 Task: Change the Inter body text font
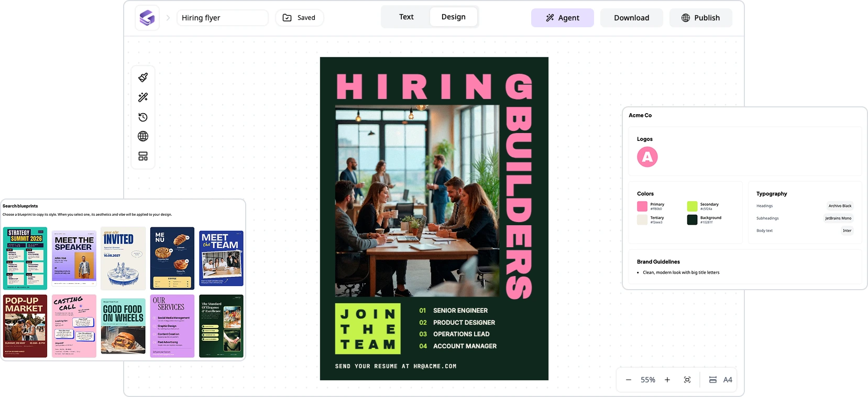(x=847, y=230)
